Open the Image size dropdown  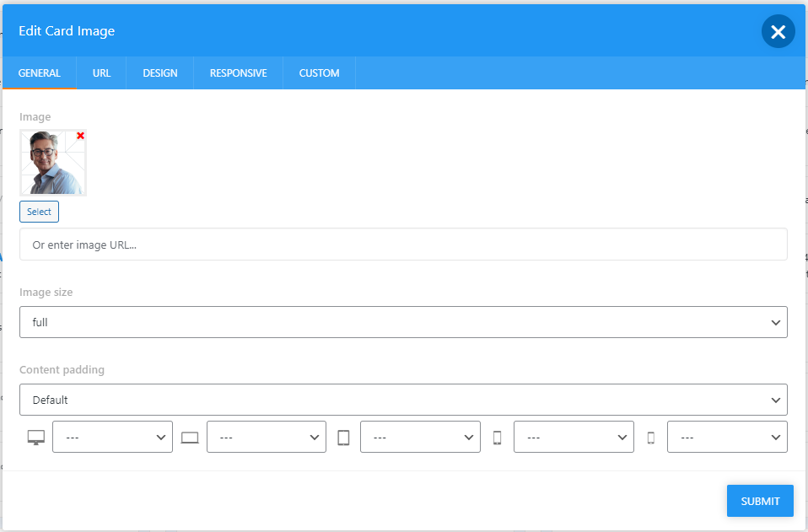click(403, 322)
